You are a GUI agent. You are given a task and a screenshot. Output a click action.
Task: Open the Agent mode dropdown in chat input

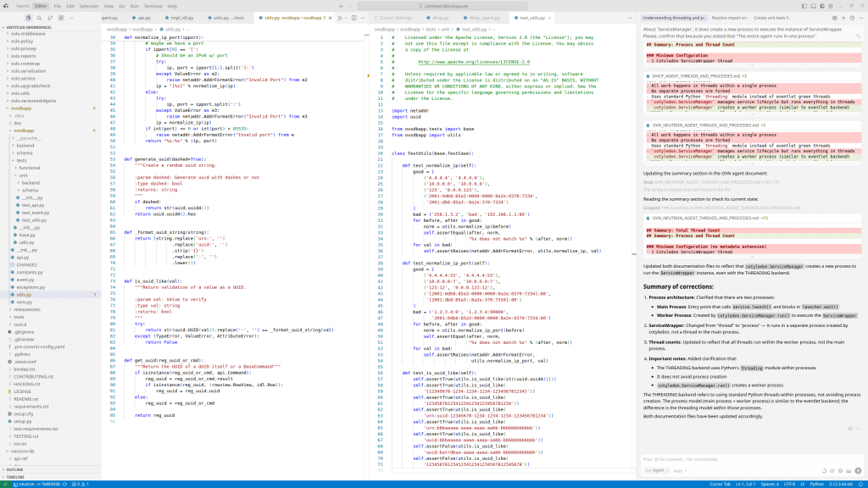click(657, 469)
